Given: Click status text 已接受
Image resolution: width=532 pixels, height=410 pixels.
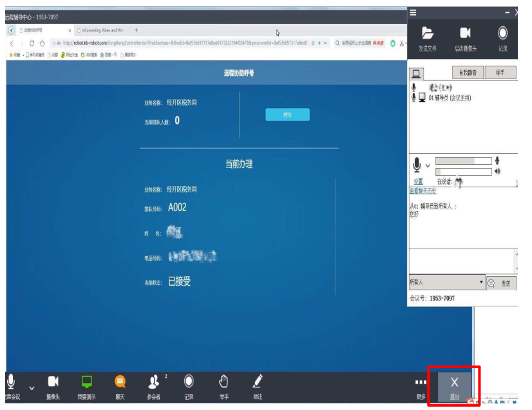Looking at the screenshot, I should pyautogui.click(x=180, y=281).
